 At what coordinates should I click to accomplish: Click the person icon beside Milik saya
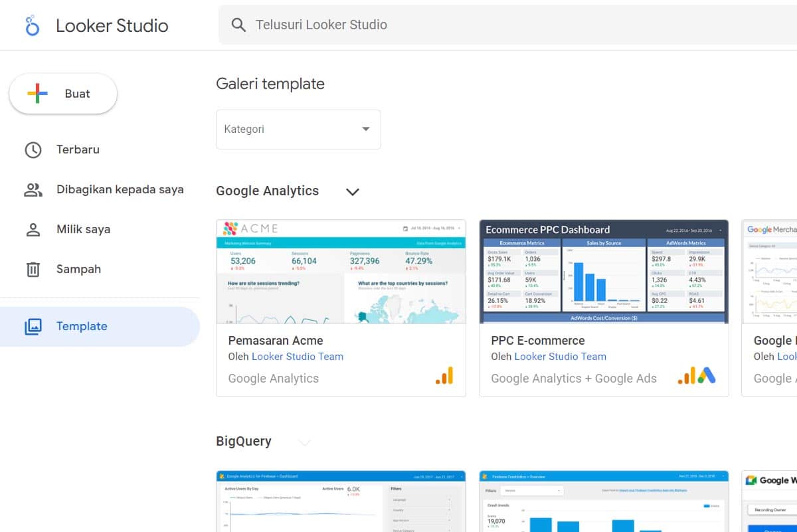pyautogui.click(x=33, y=230)
